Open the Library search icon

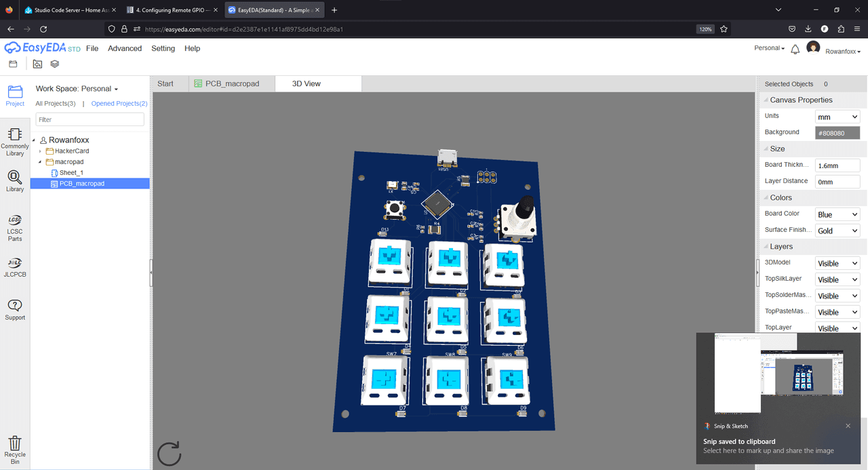(15, 180)
